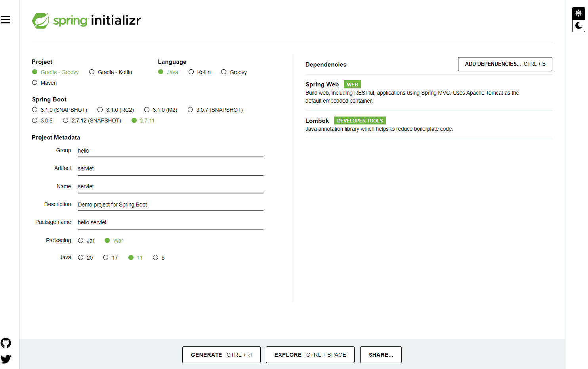Choose Groovy as the language
This screenshot has height=369, width=588.
point(234,72)
